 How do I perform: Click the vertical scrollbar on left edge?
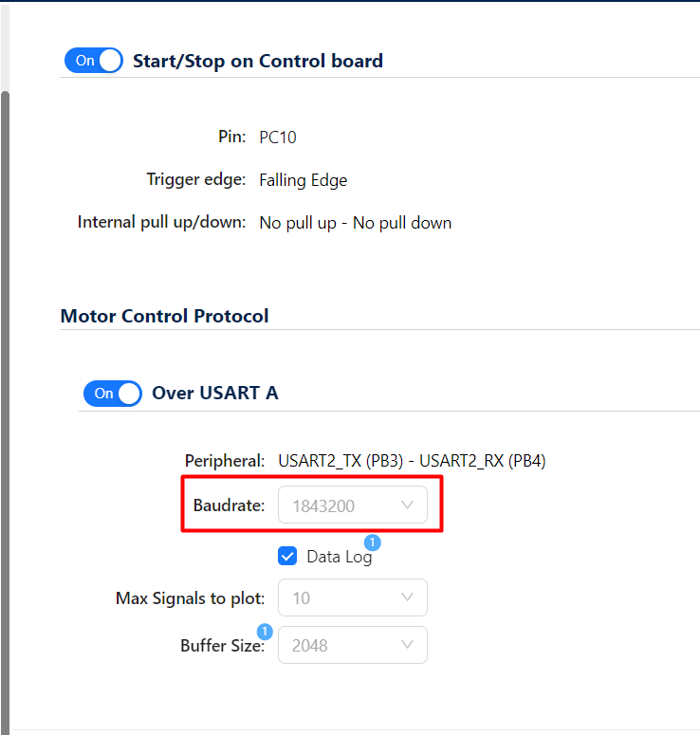[x=5, y=379]
